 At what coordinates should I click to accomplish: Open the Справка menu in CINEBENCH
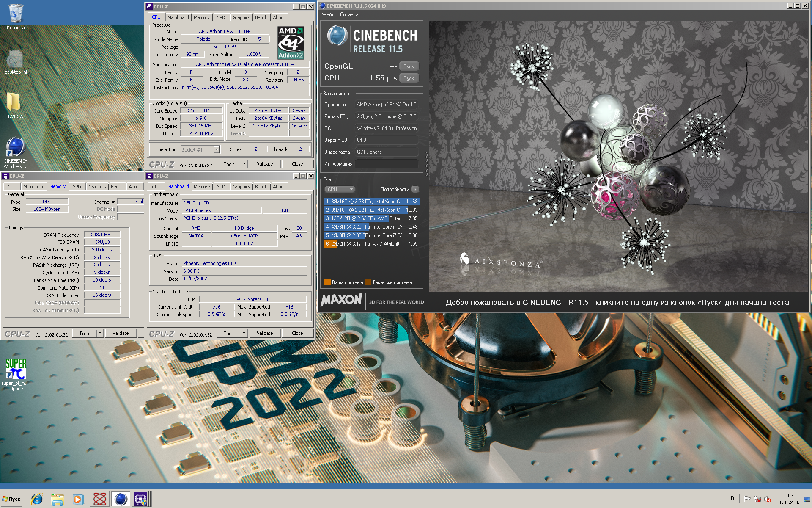(x=349, y=14)
